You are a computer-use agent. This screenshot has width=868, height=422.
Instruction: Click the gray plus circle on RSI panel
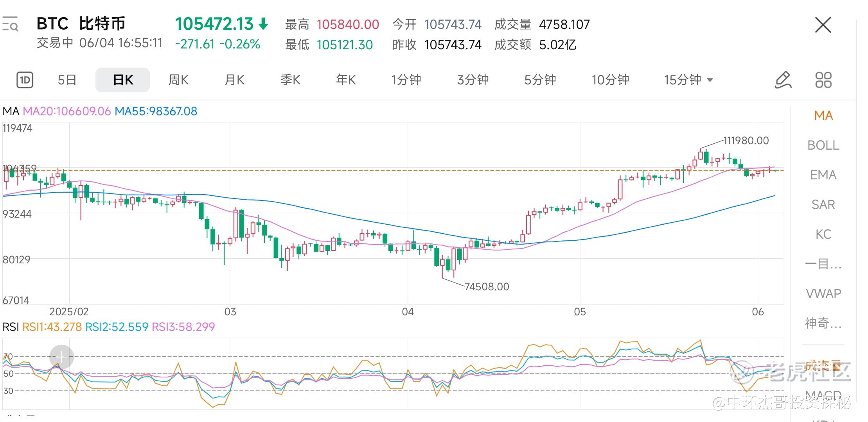61,356
